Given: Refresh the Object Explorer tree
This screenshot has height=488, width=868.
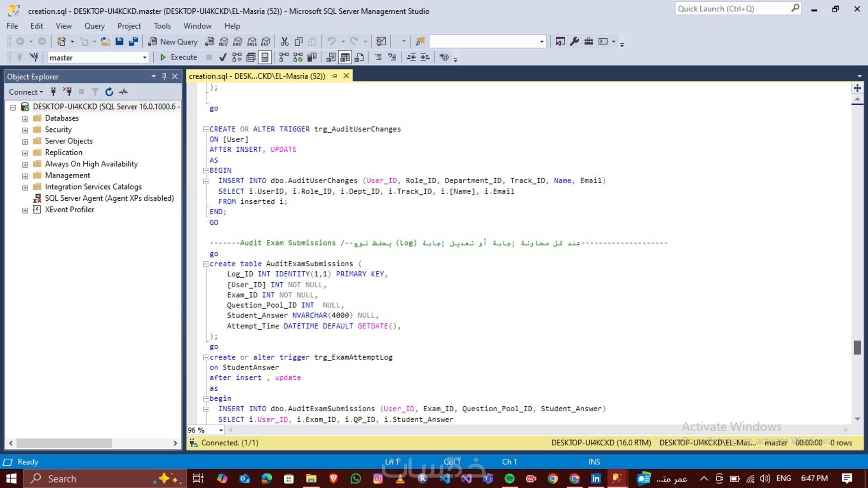Looking at the screenshot, I should [x=109, y=92].
